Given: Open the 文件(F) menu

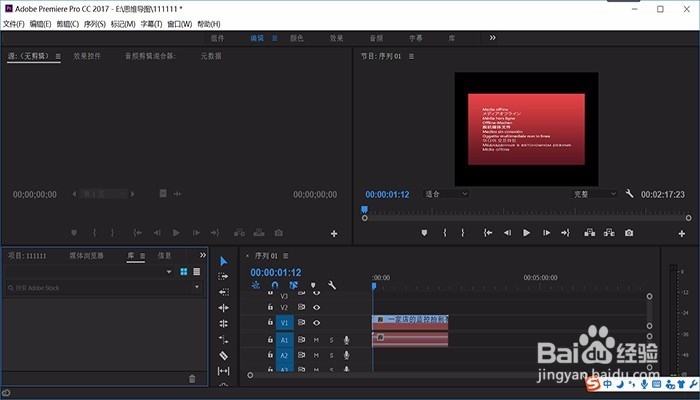Looking at the screenshot, I should click(14, 24).
